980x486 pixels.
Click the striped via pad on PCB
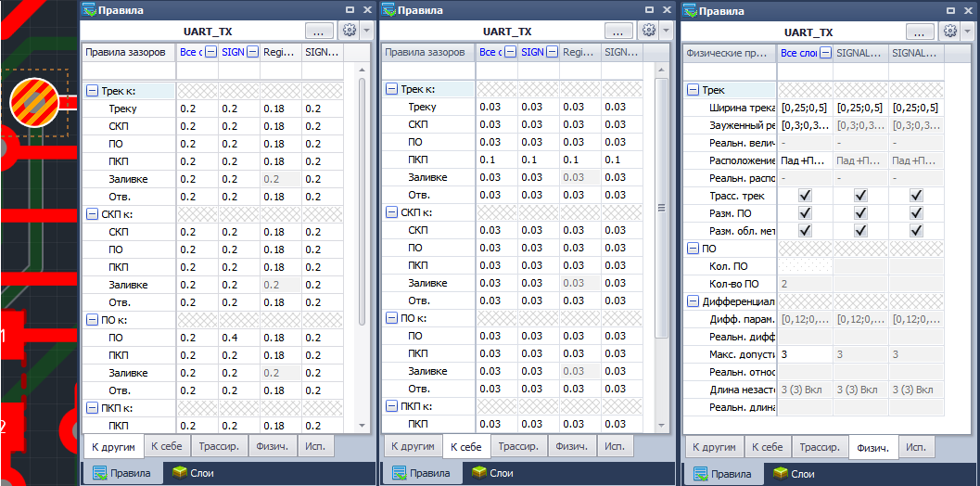coord(33,100)
